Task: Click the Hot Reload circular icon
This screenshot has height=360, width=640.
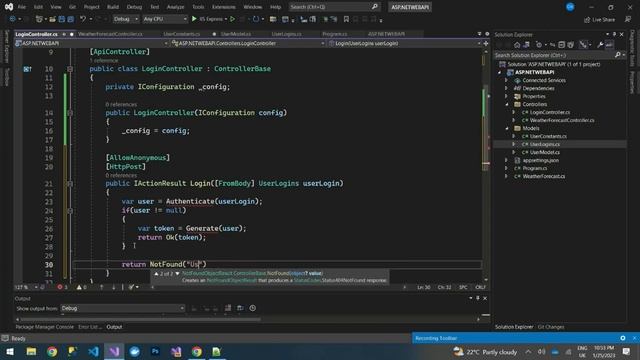Action: [x=256, y=19]
